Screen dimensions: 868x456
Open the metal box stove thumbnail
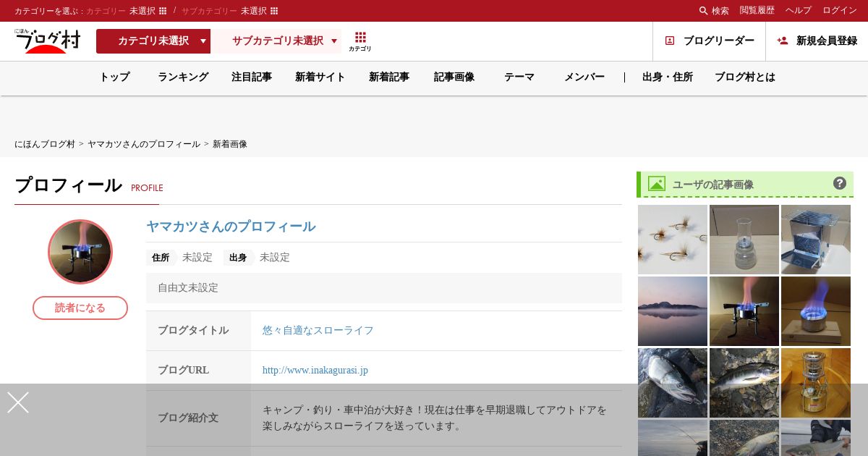816,240
